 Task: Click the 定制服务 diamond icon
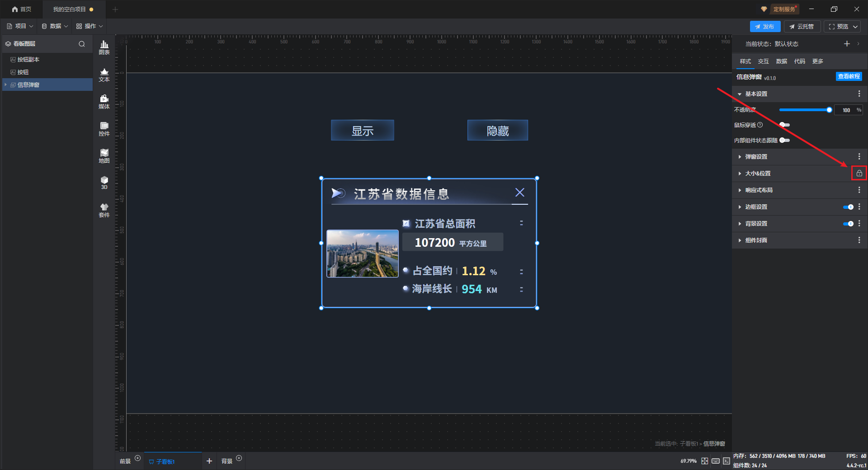click(x=764, y=9)
